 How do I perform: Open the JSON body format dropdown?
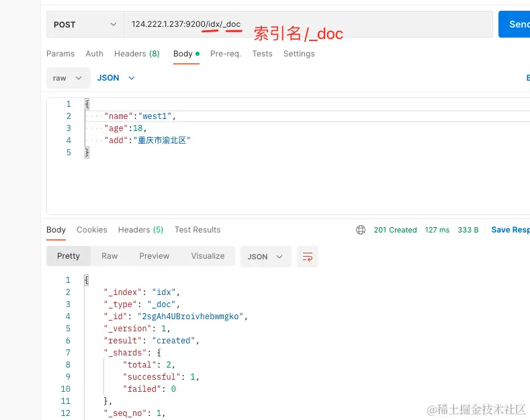point(116,78)
